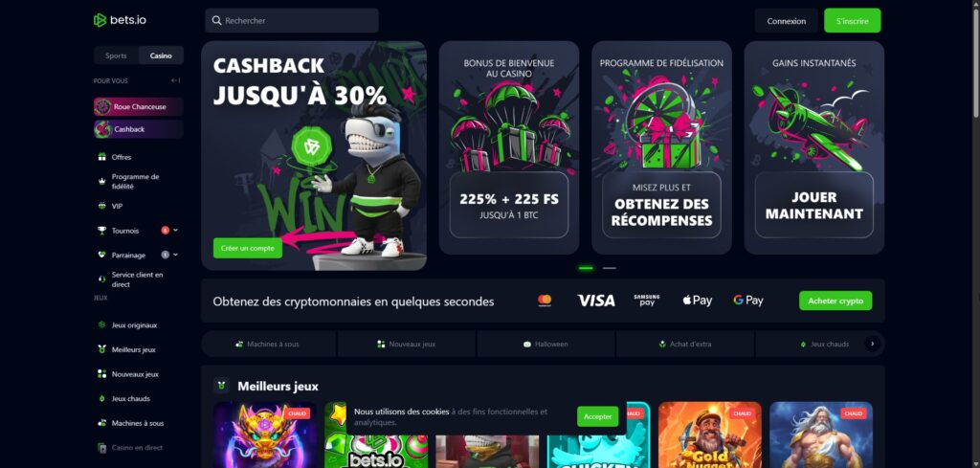Open the Machines à sous category tab
The width and height of the screenshot is (980, 468).
coord(269,345)
